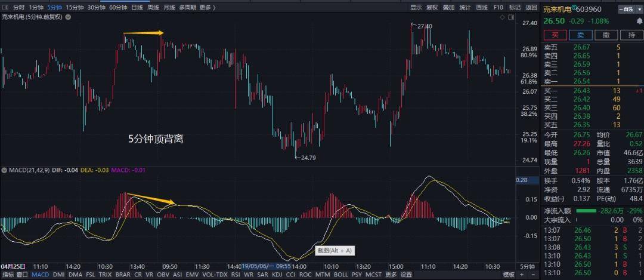
Task: Switch indicator to BRAR
Action: 123,275
